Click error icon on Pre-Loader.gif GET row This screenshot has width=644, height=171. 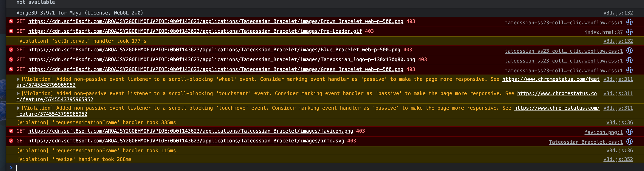(x=11, y=31)
